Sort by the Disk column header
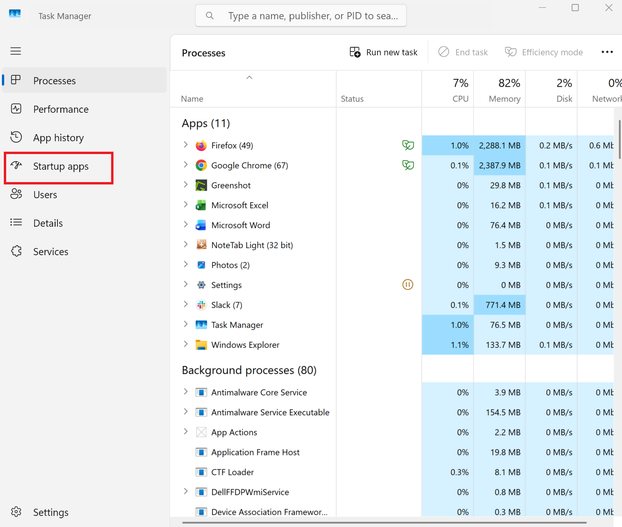 551,90
